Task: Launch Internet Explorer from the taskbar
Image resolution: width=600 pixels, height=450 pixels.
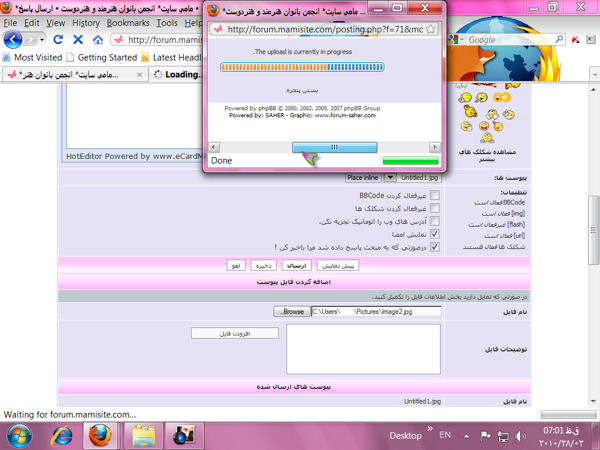Action: click(61, 436)
